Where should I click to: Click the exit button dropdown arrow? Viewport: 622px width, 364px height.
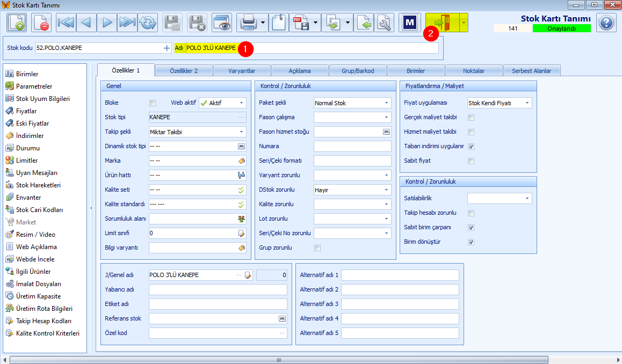pos(464,23)
